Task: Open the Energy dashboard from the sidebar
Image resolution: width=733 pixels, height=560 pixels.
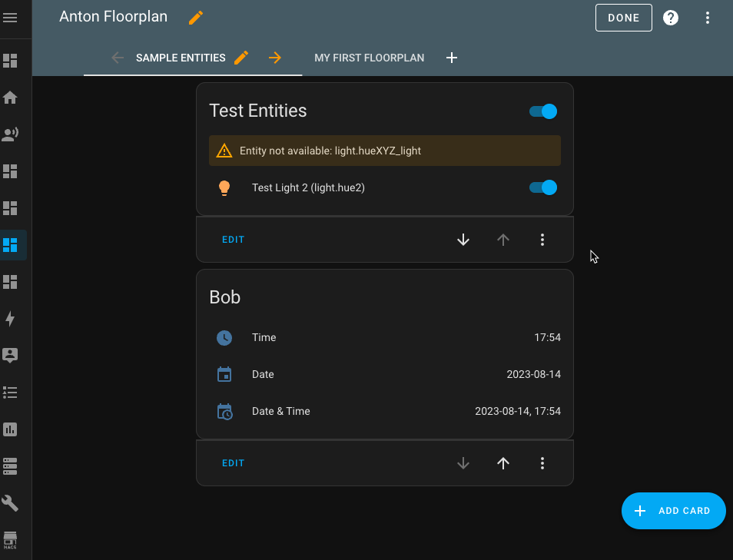Action: (x=12, y=318)
